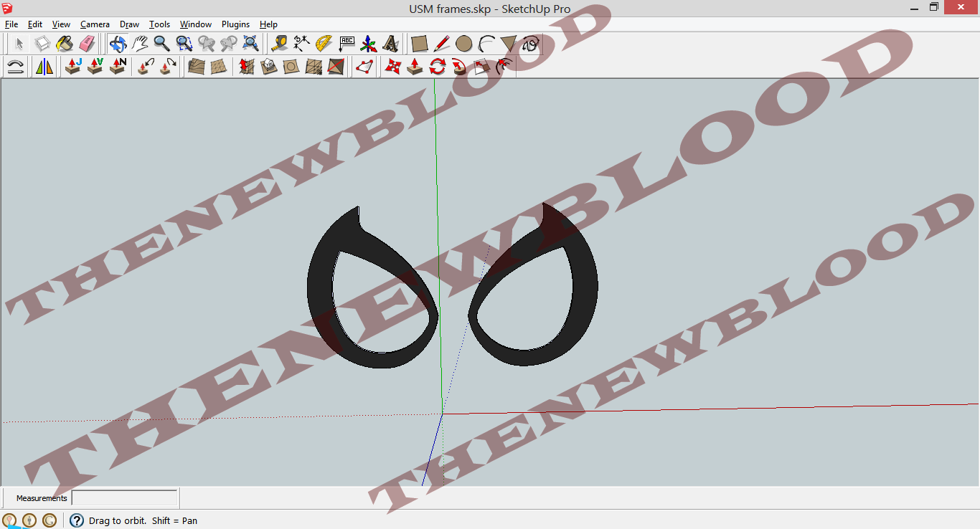Open the Instructor question mark icon
This screenshot has height=529, width=980.
point(77,520)
